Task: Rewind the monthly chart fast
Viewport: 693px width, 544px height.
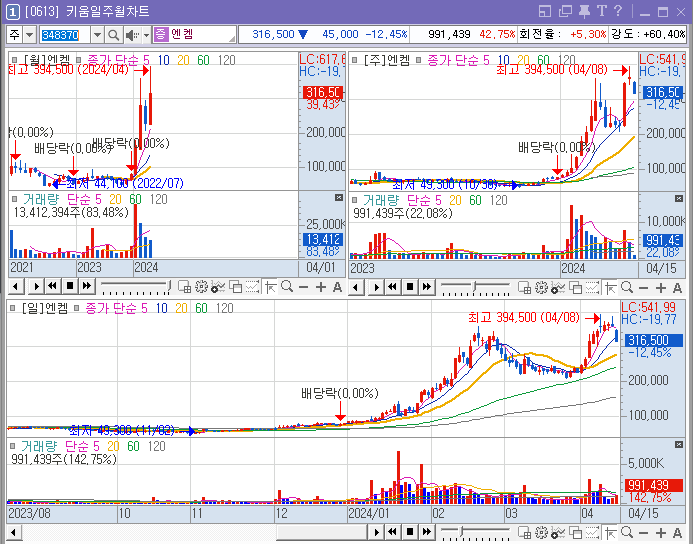Action: [x=53, y=287]
